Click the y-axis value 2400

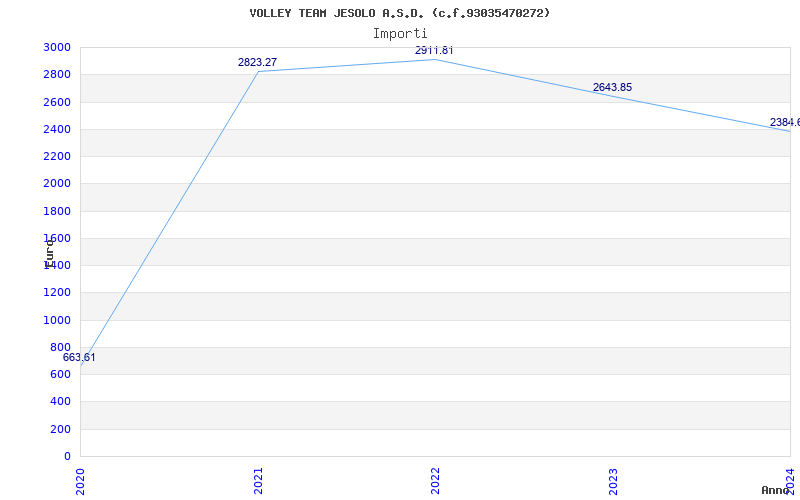[x=57, y=129]
